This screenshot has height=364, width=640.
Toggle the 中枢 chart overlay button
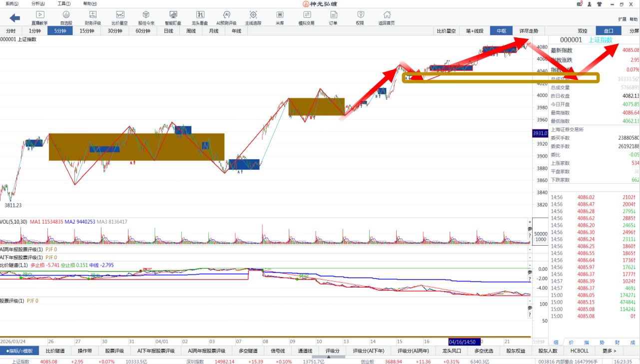point(501,31)
